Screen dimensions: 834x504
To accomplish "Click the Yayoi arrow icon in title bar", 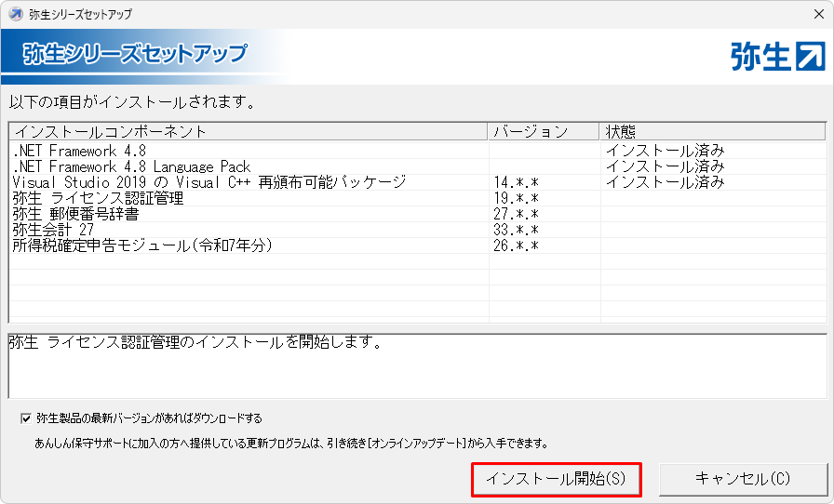I will click(x=16, y=14).
